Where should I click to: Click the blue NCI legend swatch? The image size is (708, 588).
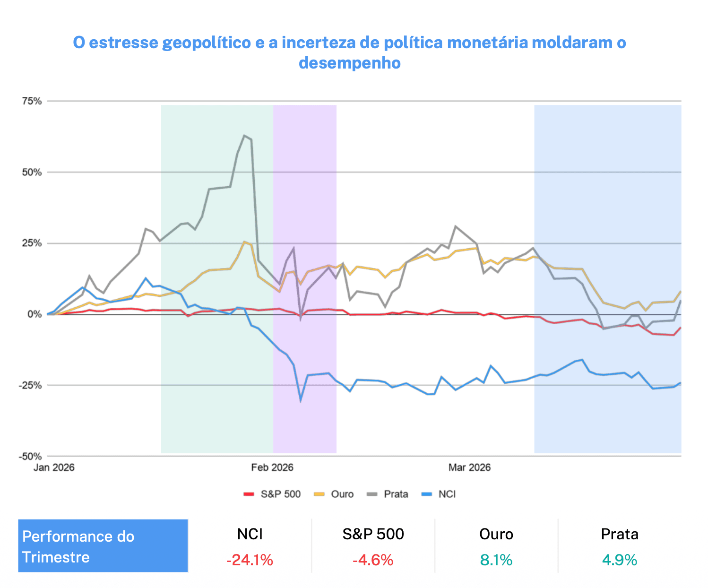pyautogui.click(x=427, y=494)
